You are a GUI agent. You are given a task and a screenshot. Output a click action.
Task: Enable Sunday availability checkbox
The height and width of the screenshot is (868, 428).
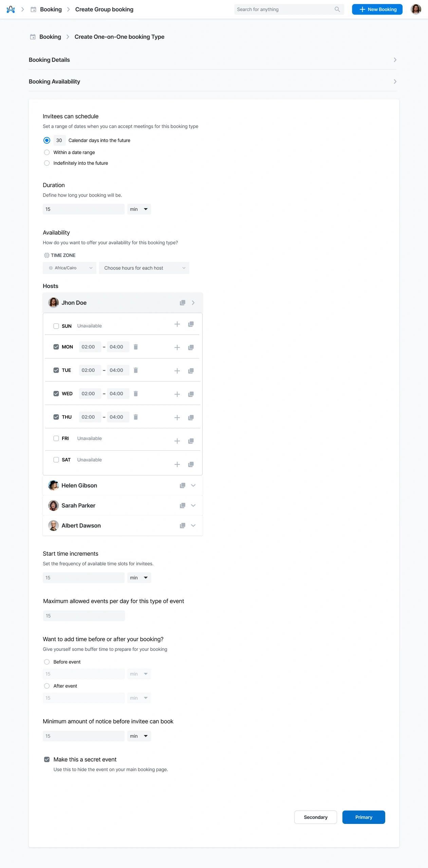point(56,326)
